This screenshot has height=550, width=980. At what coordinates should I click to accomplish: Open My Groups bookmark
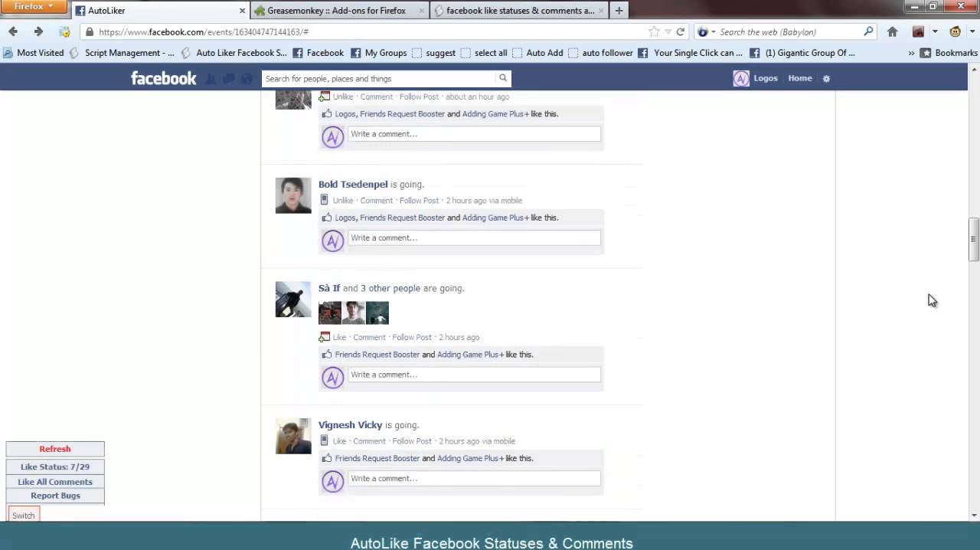(378, 53)
